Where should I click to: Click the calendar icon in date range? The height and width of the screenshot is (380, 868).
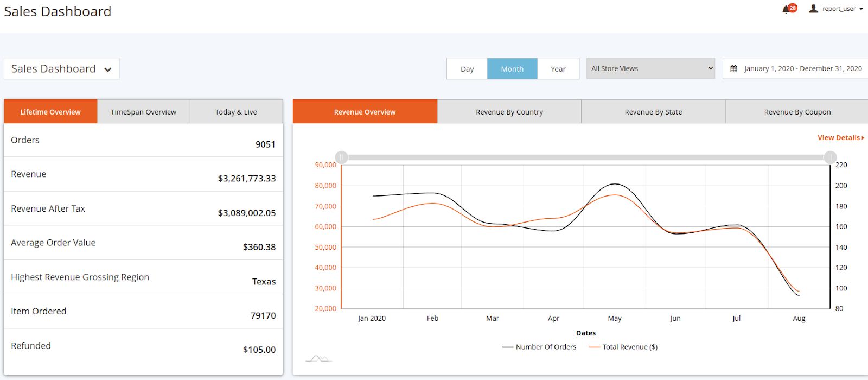pyautogui.click(x=734, y=69)
